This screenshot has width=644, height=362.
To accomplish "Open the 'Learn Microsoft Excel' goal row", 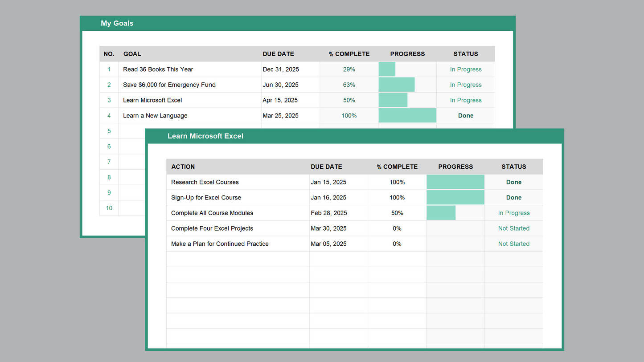I will [152, 100].
